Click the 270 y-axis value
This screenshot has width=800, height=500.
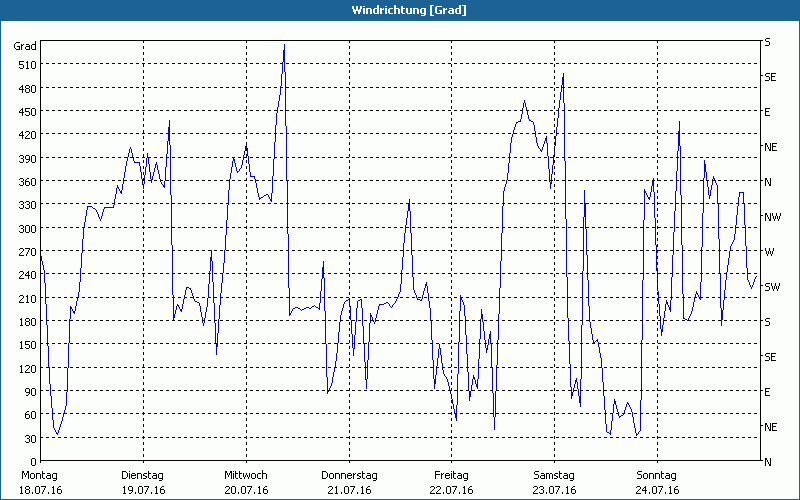(28, 252)
